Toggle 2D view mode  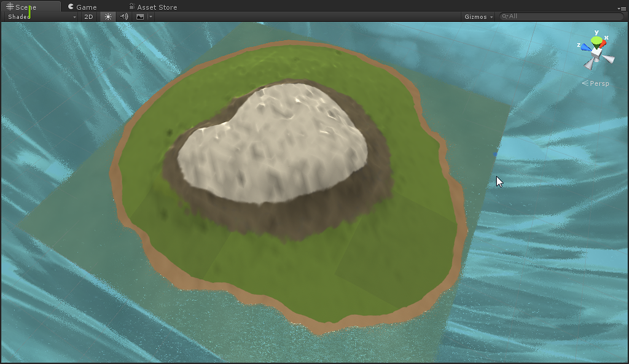coord(88,17)
